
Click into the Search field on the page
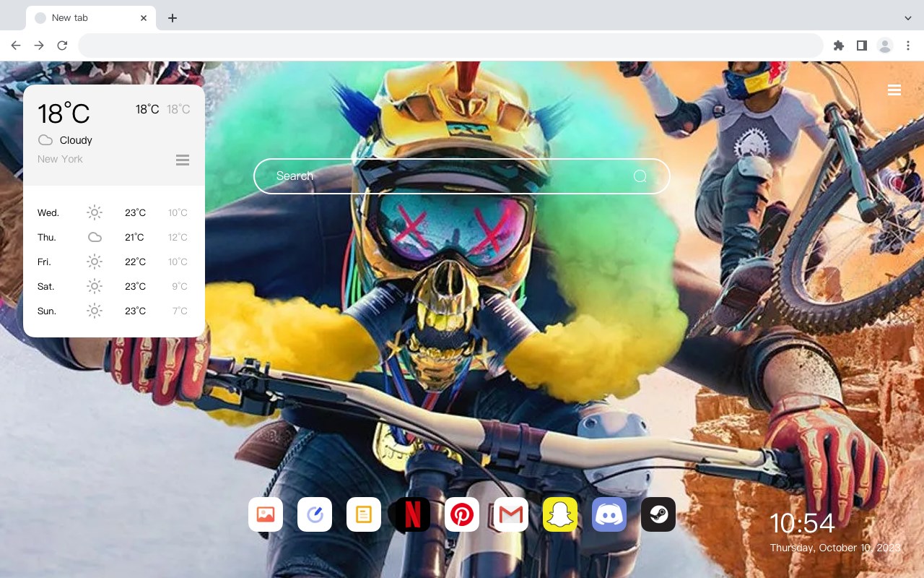(x=462, y=176)
